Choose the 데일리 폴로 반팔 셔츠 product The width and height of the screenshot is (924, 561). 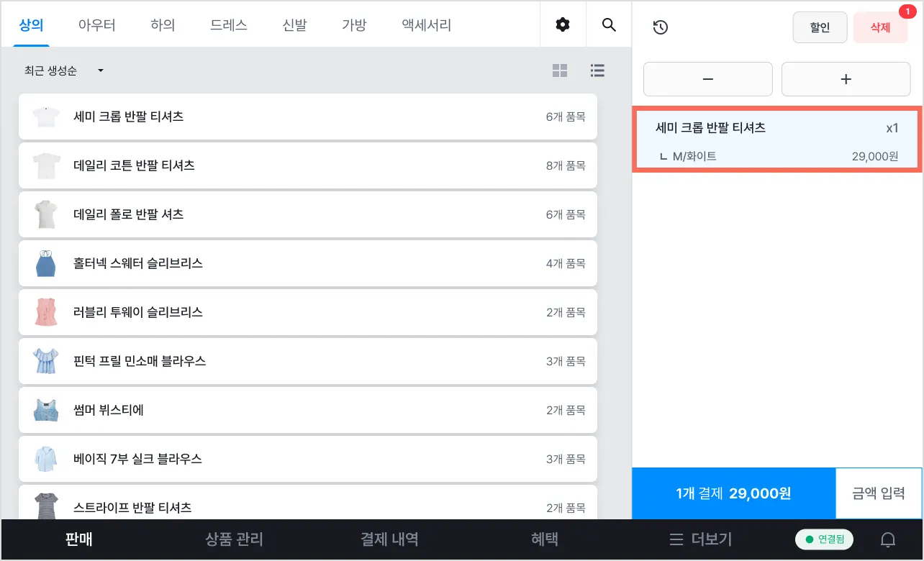coord(308,214)
